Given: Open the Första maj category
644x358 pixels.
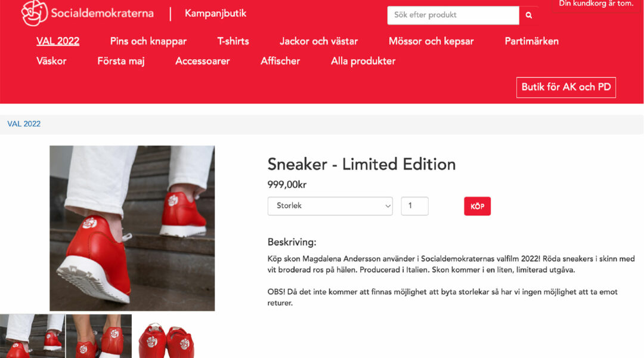Looking at the screenshot, I should tap(120, 61).
